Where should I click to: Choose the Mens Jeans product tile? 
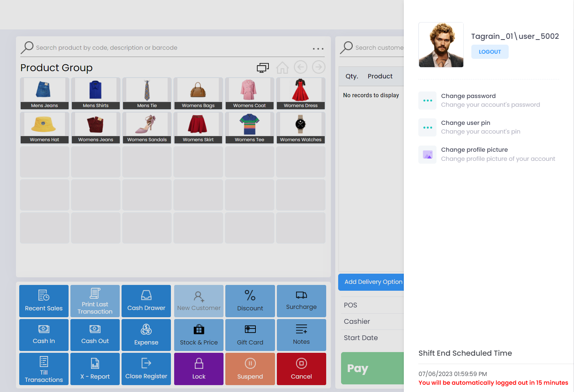point(45,94)
